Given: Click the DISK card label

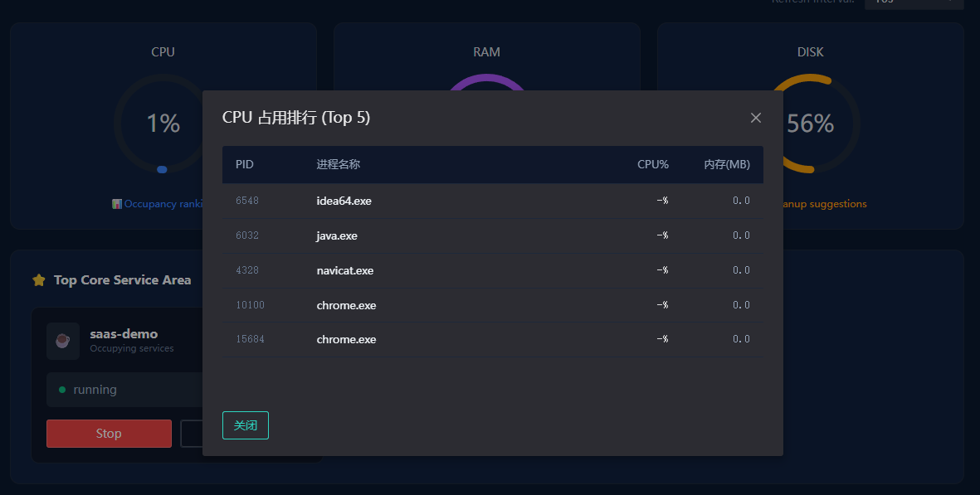Looking at the screenshot, I should point(810,51).
